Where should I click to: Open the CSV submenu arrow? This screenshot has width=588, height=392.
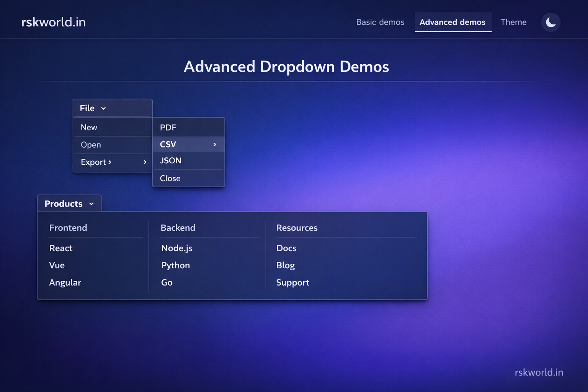point(214,144)
